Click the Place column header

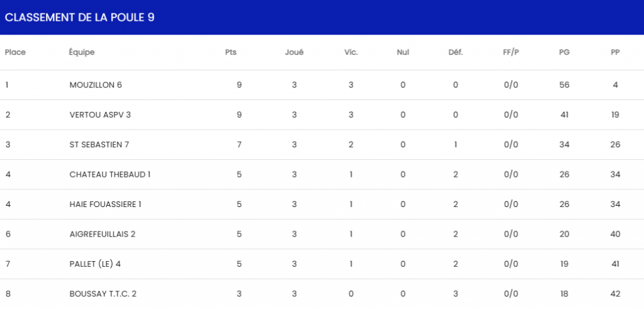[x=15, y=52]
